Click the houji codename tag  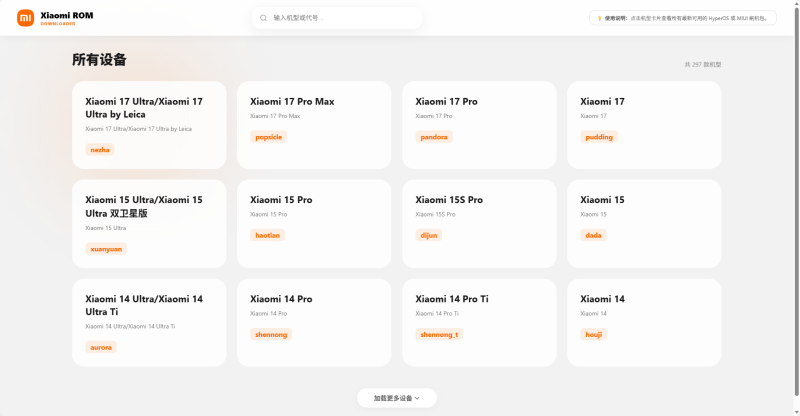(594, 335)
